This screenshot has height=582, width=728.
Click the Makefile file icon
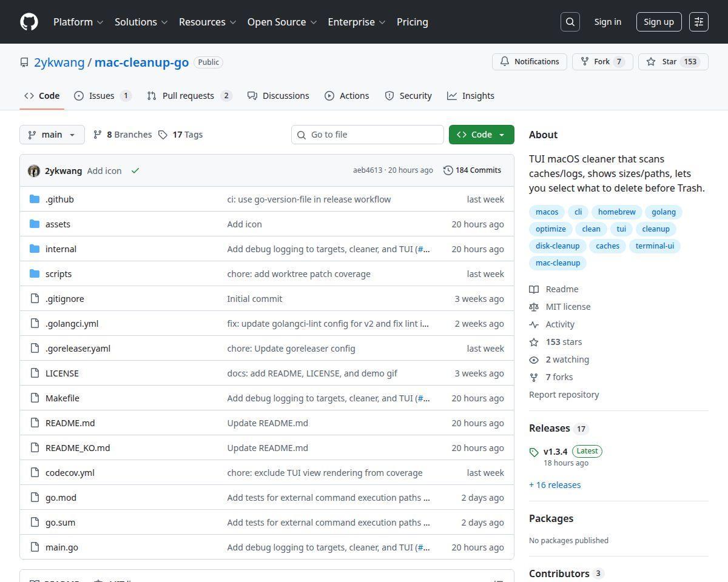click(x=35, y=398)
